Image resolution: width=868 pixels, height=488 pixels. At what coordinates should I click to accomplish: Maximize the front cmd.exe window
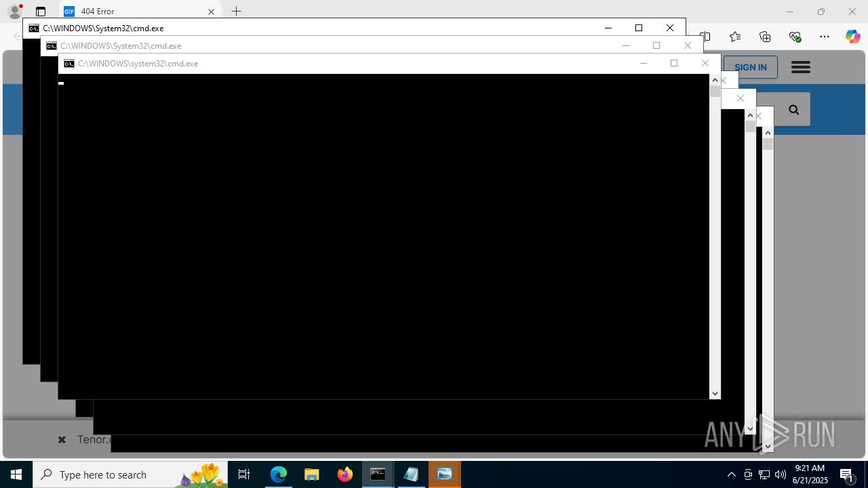[674, 63]
